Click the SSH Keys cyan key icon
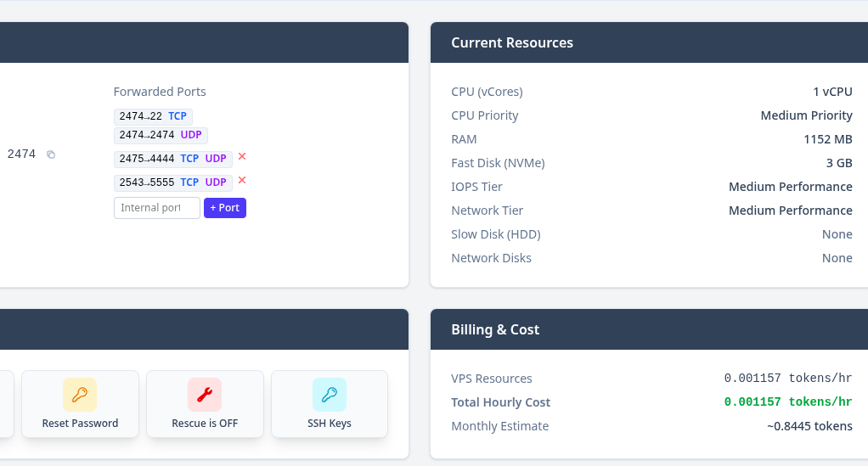The image size is (868, 466). (330, 395)
